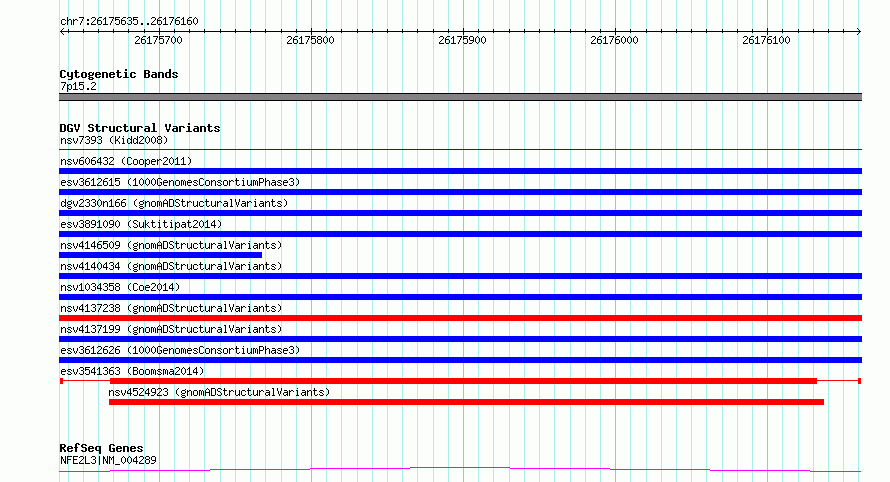Click the nsv4137238 (gnomADStructuralVariants) label

pos(171,308)
